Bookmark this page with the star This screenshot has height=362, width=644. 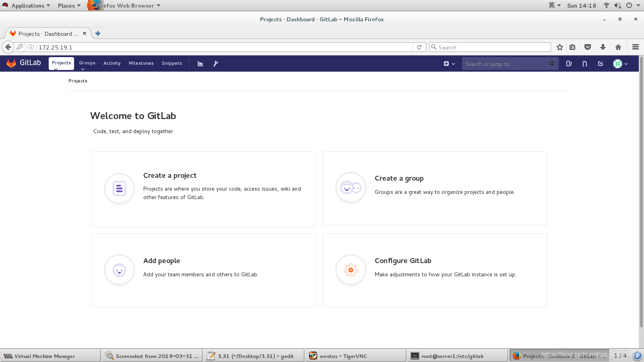click(x=559, y=47)
